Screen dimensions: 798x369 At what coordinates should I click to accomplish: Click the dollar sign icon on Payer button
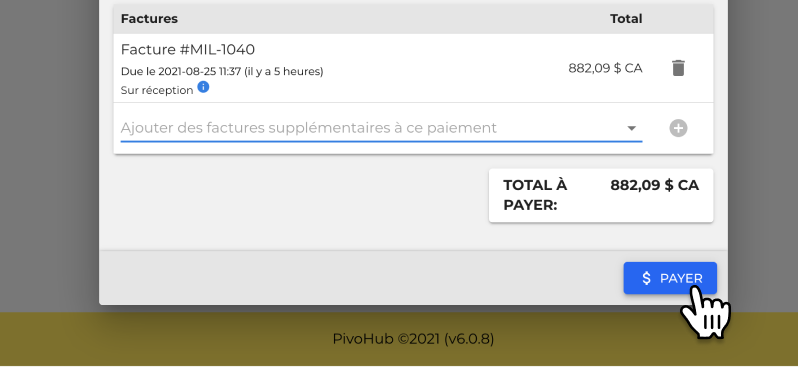coord(646,278)
